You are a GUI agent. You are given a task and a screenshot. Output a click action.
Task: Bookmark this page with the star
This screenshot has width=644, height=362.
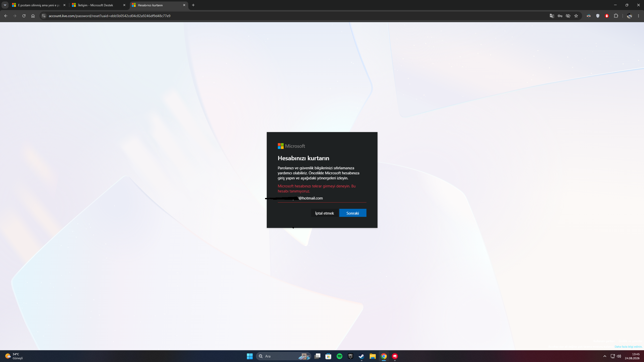point(576,16)
